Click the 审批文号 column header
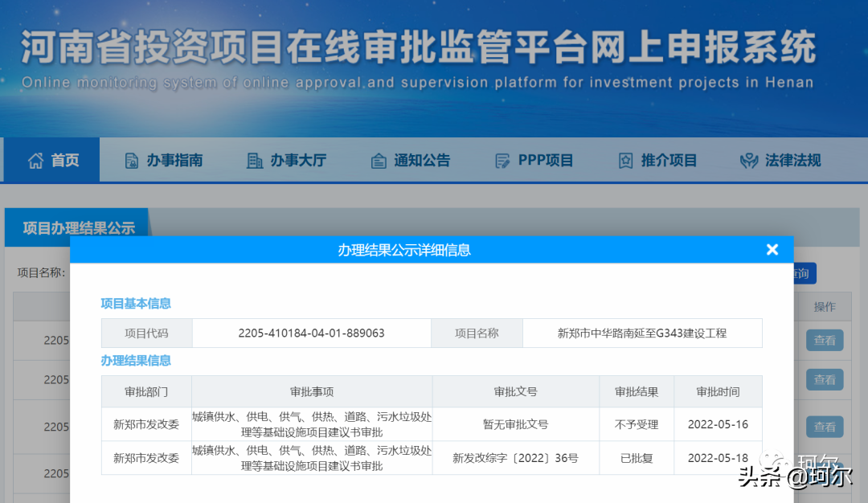This screenshot has width=868, height=503. coord(515,392)
